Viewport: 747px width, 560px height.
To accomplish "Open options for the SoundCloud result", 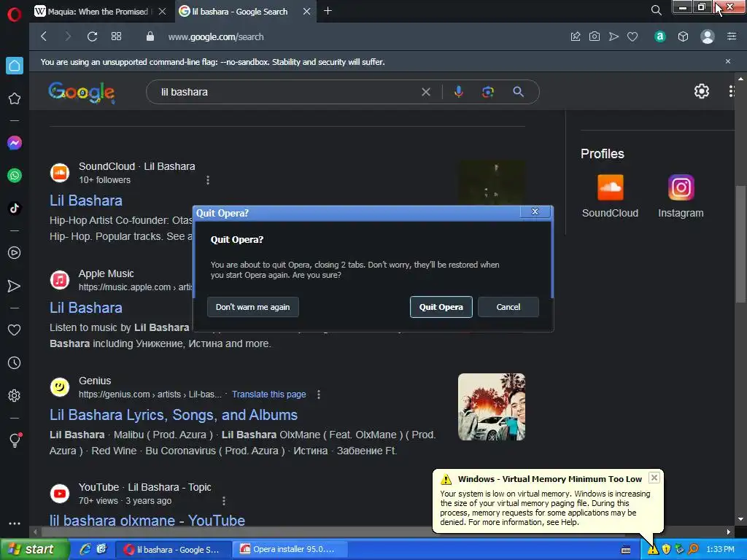I will click(x=208, y=180).
